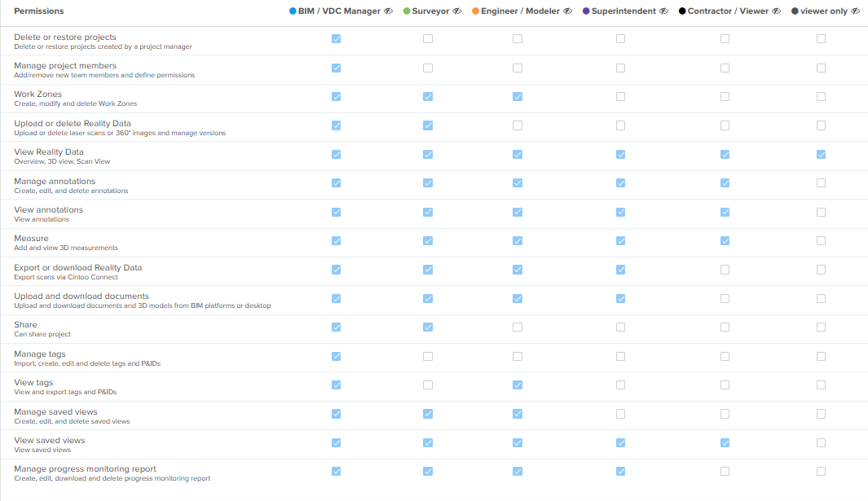868x501 pixels.
Task: Uncheck View tags for Engineer / Modeler
Action: click(x=518, y=385)
